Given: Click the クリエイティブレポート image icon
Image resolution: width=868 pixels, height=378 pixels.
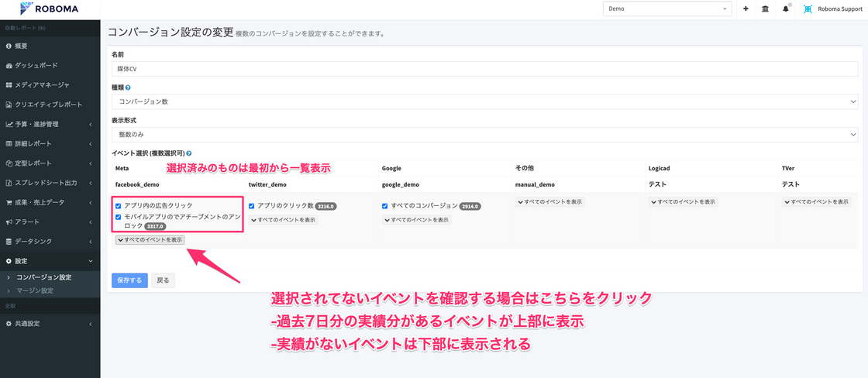Looking at the screenshot, I should [x=9, y=105].
